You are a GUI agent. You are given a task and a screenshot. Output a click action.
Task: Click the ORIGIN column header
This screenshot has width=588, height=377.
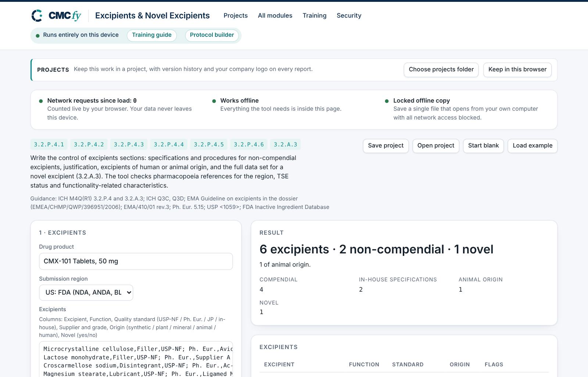coord(460,364)
